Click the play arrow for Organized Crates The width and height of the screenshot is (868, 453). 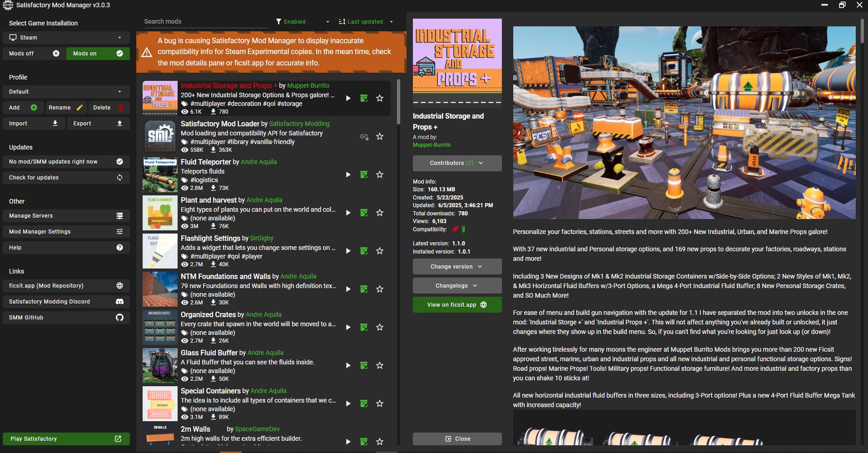coord(348,327)
